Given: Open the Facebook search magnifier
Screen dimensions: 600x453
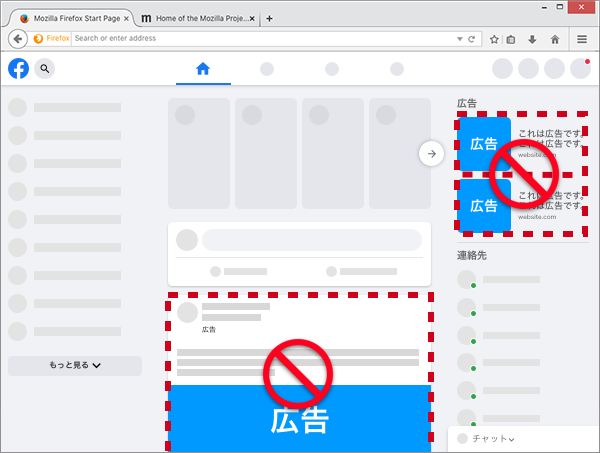Looking at the screenshot, I should 45,68.
